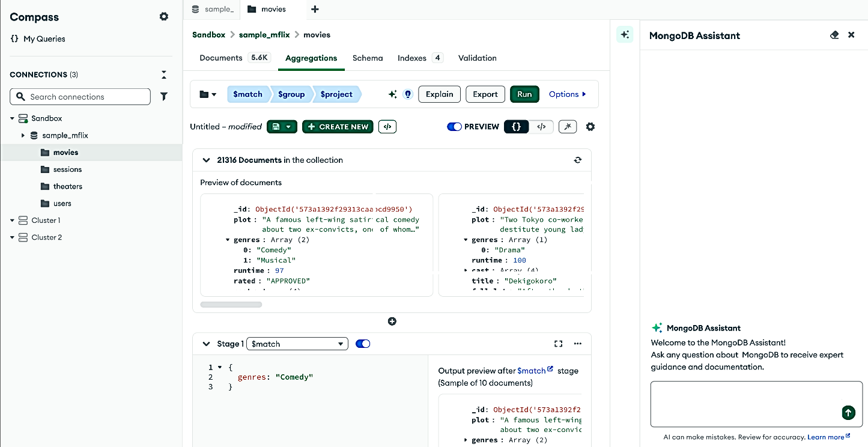Send the assistant message arrow button
Image resolution: width=868 pixels, height=447 pixels.
tap(848, 413)
